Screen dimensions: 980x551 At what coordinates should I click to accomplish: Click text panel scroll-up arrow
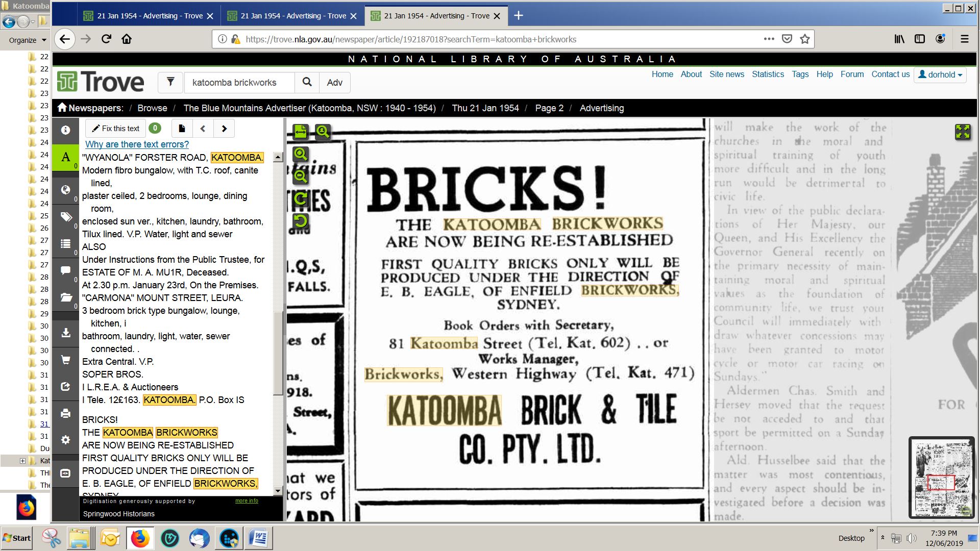278,157
